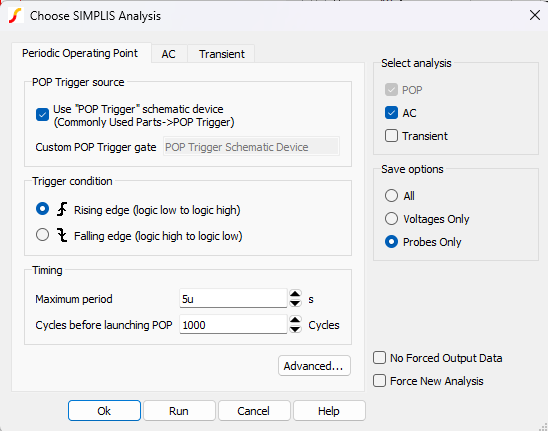This screenshot has height=431, width=548.
Task: Uncheck Use POP Trigger schematic device
Action: pos(42,115)
